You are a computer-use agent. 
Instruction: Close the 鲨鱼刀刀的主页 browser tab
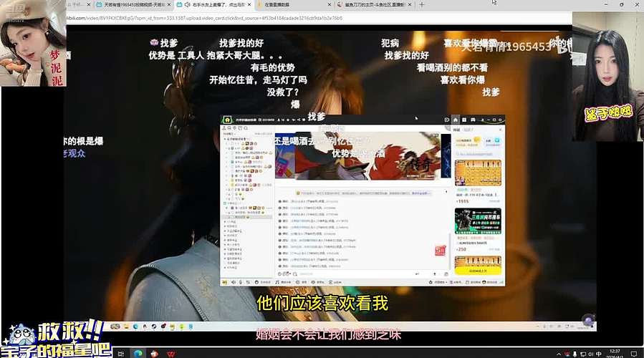(x=410, y=4)
